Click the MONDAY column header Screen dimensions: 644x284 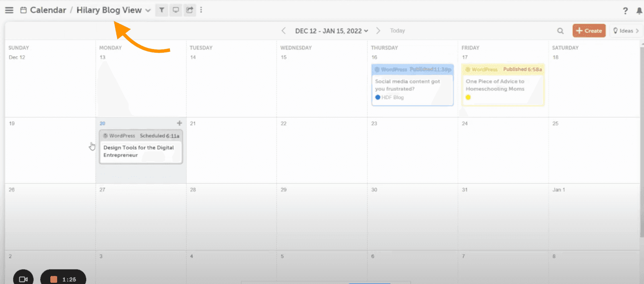pos(110,47)
